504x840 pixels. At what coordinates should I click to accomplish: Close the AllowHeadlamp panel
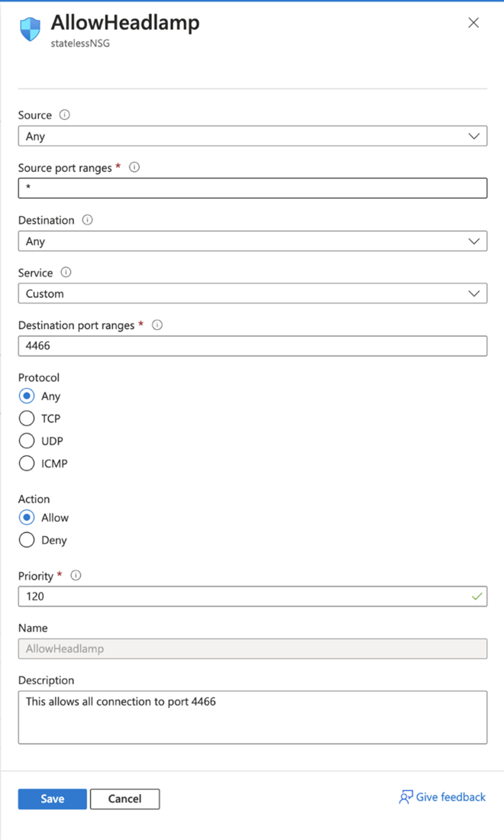pyautogui.click(x=473, y=22)
